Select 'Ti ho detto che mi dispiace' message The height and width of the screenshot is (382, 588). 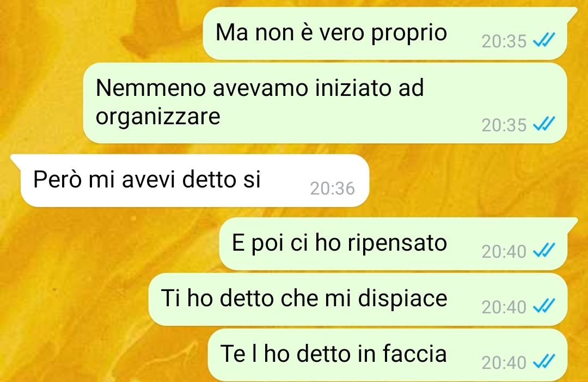[358, 299]
